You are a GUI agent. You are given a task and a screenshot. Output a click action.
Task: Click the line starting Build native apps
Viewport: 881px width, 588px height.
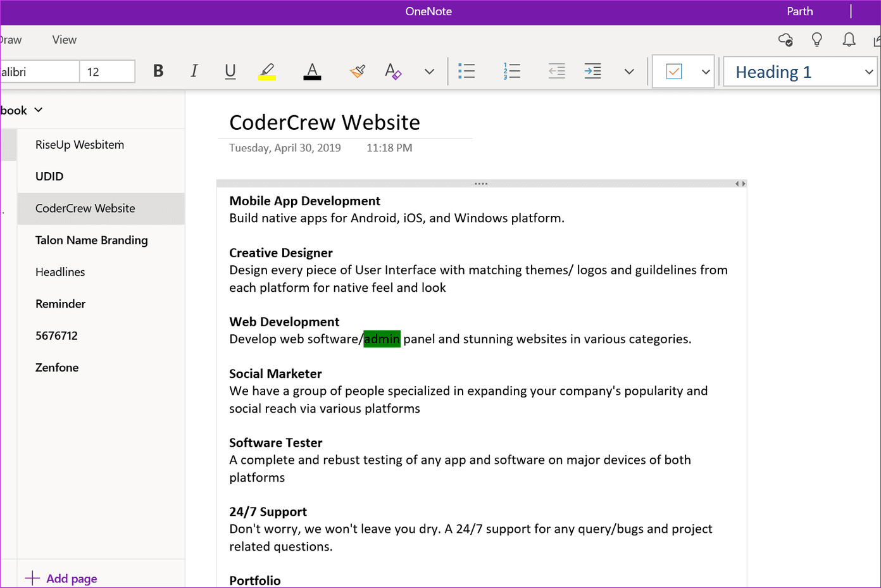(x=397, y=218)
